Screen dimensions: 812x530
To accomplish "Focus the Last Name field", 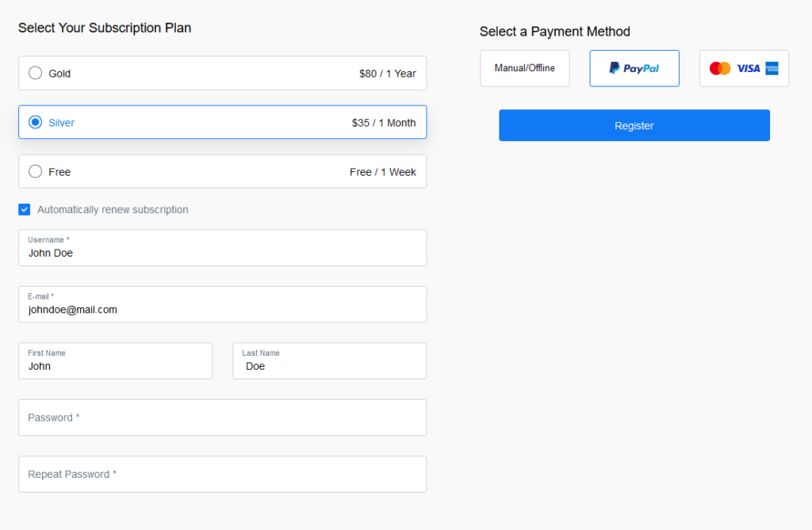I will [x=330, y=360].
